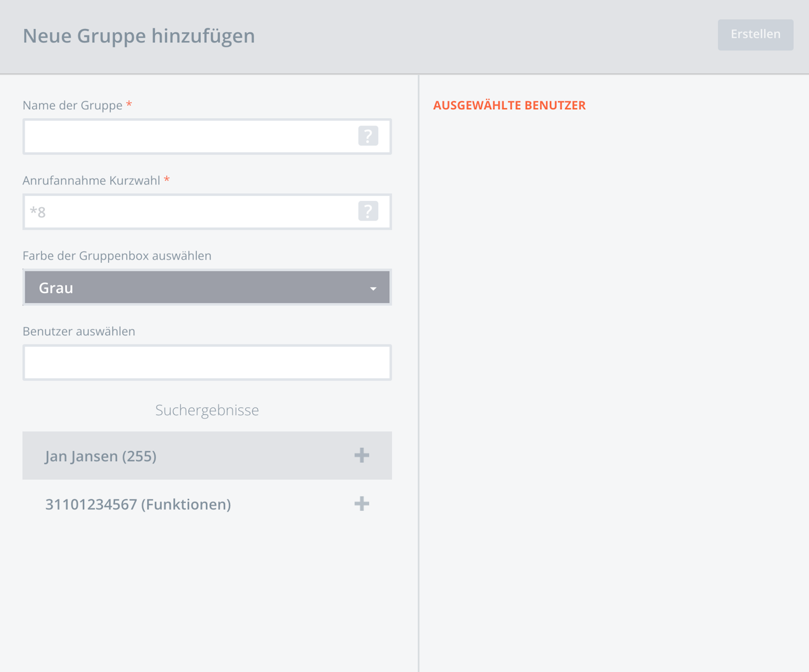Screen dimensions: 809x672
Task: Click the Neue Gruppe hinzufügen title
Action: [x=139, y=36]
